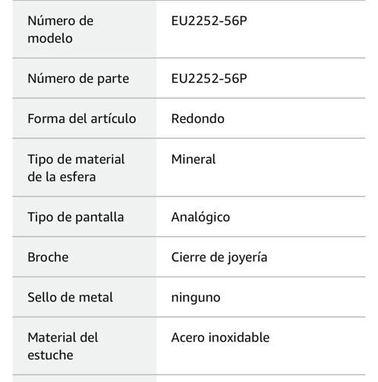Select the 'Tipo de pantalla' label
The height and width of the screenshot is (382, 378).
(x=76, y=217)
